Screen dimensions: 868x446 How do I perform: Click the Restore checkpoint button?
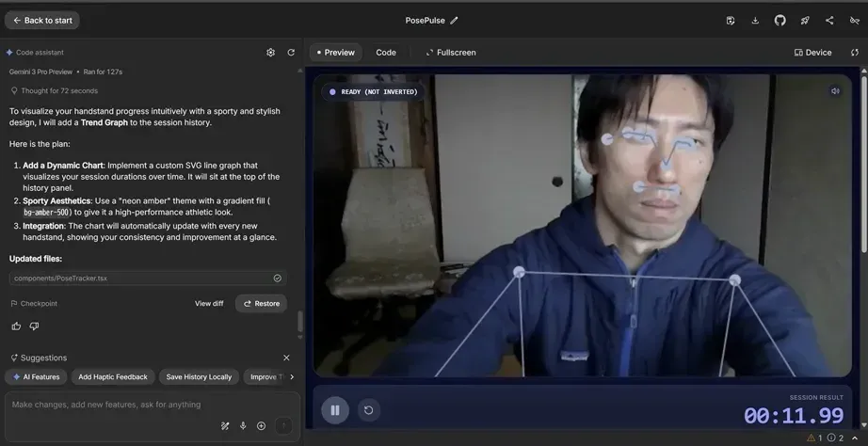click(261, 304)
